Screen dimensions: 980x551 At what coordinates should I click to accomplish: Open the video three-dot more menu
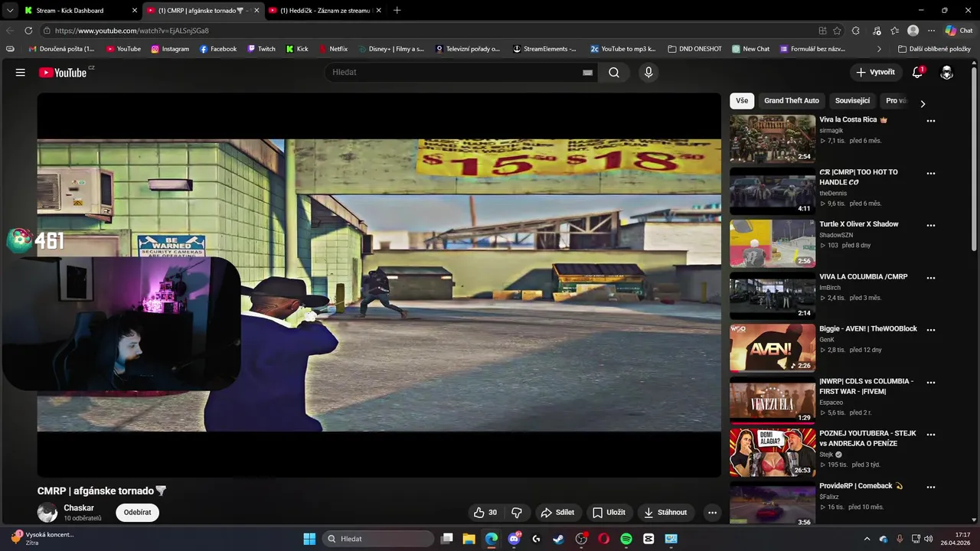click(712, 513)
